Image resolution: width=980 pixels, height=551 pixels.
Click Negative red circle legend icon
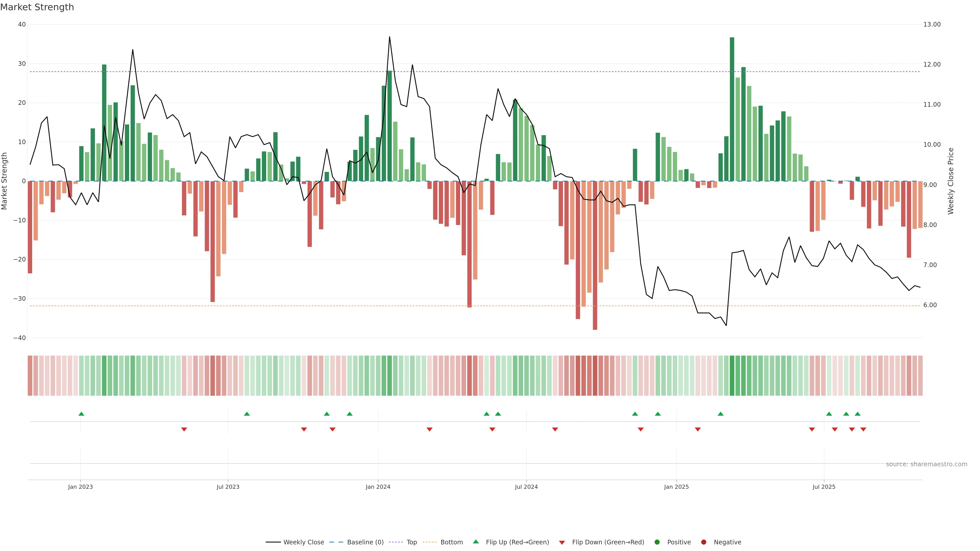pyautogui.click(x=703, y=542)
